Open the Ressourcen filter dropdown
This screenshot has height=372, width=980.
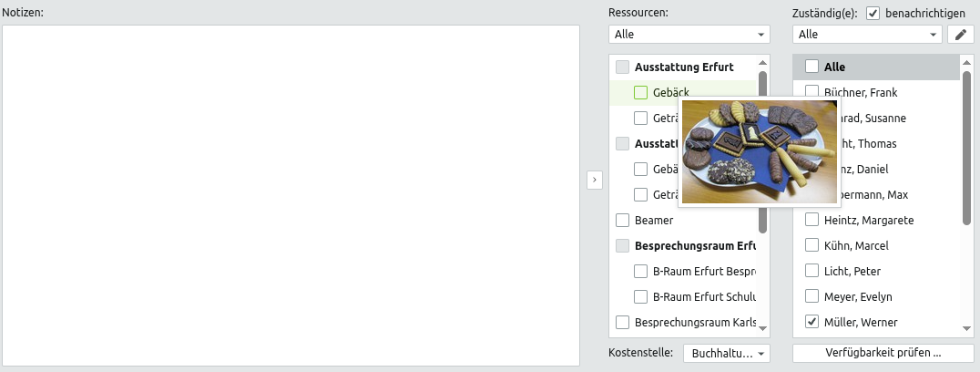[689, 35]
